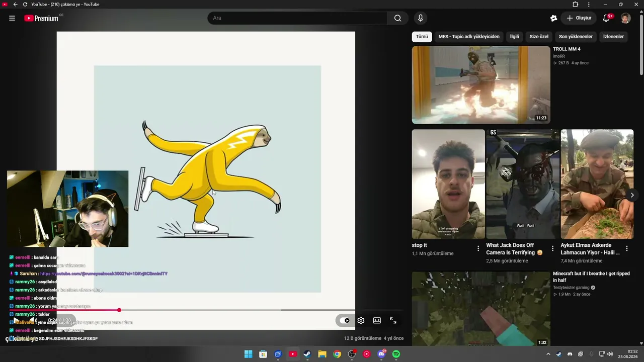644x362 pixels.
Task: Click the Discord icon in system tray
Action: pyautogui.click(x=570, y=354)
